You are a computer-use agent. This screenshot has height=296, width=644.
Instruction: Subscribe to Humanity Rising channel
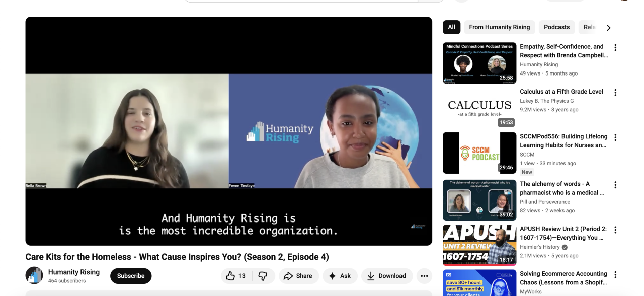coord(131,276)
